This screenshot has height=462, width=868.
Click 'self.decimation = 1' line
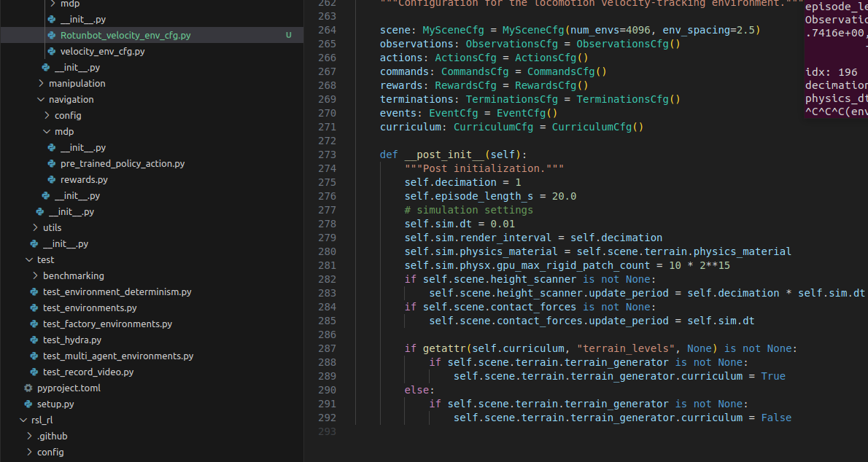coord(462,182)
